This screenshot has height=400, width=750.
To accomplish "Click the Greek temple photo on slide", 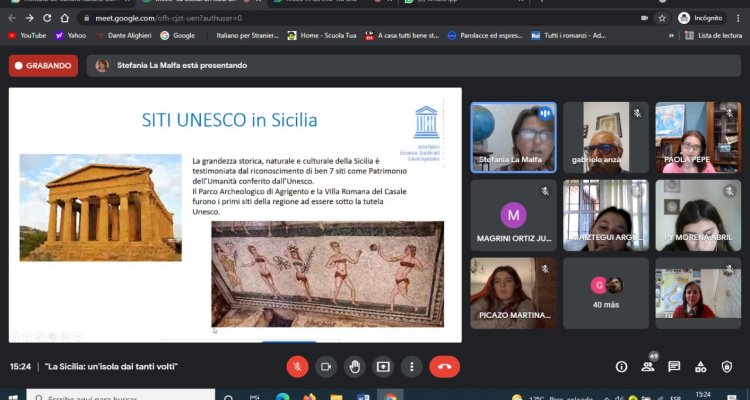I will click(x=100, y=208).
